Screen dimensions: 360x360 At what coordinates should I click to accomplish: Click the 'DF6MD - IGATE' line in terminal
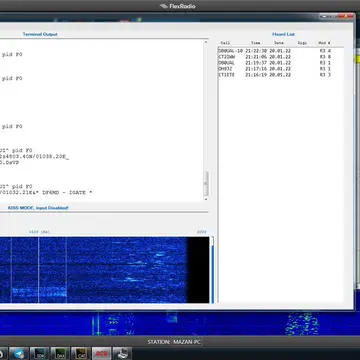coord(47,192)
